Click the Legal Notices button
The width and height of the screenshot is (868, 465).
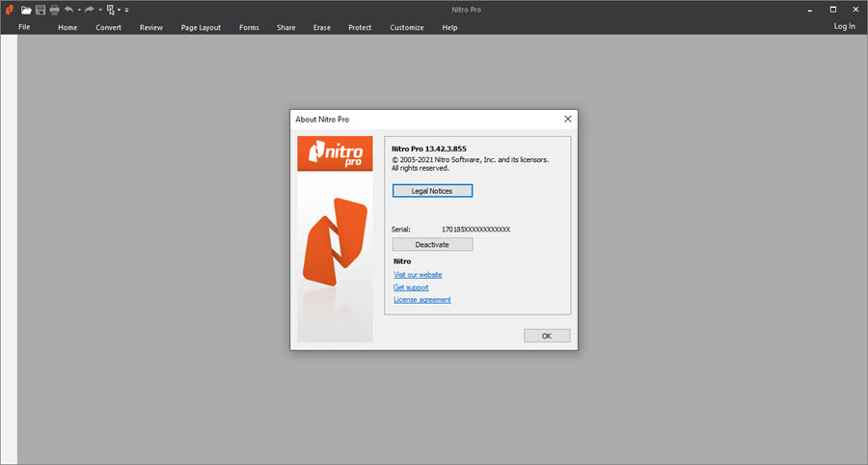(432, 191)
